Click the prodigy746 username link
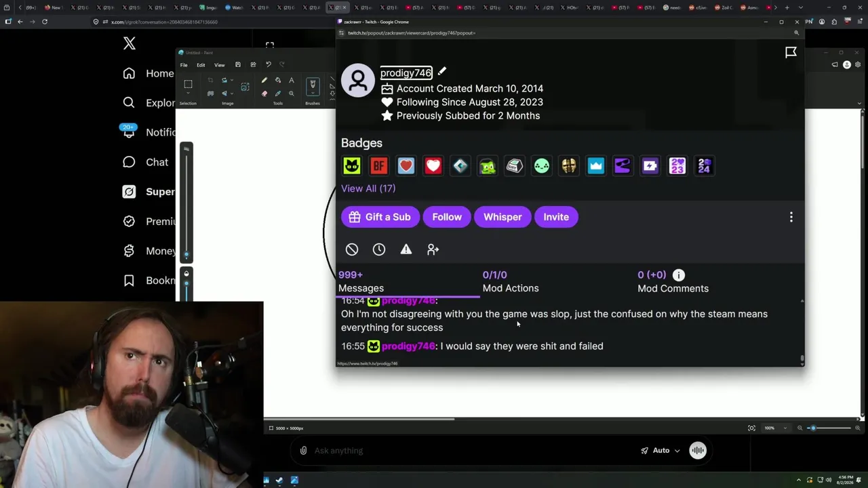The width and height of the screenshot is (868, 488). tap(406, 73)
